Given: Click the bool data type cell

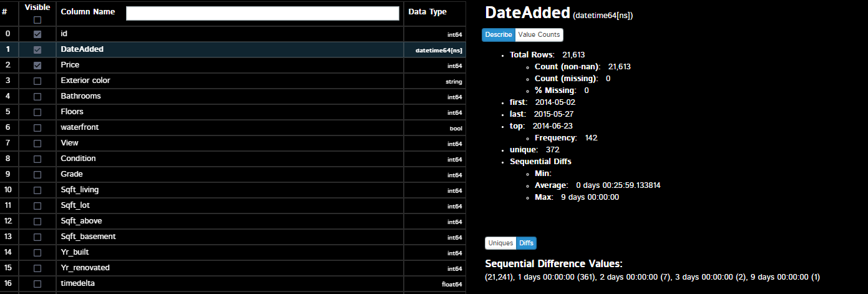Looking at the screenshot, I should click(456, 129).
